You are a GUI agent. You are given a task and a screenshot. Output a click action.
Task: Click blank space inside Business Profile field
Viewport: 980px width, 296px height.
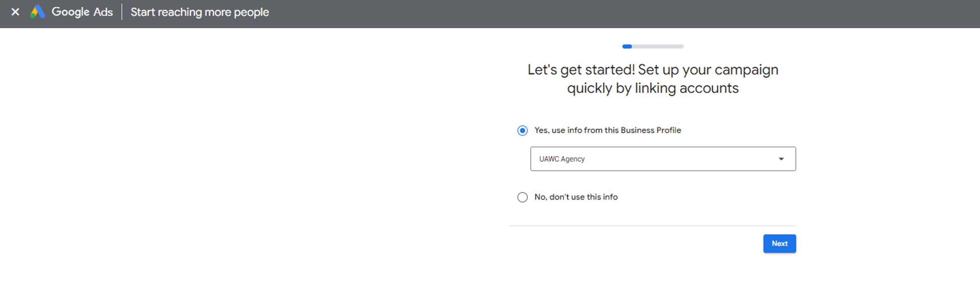681,159
